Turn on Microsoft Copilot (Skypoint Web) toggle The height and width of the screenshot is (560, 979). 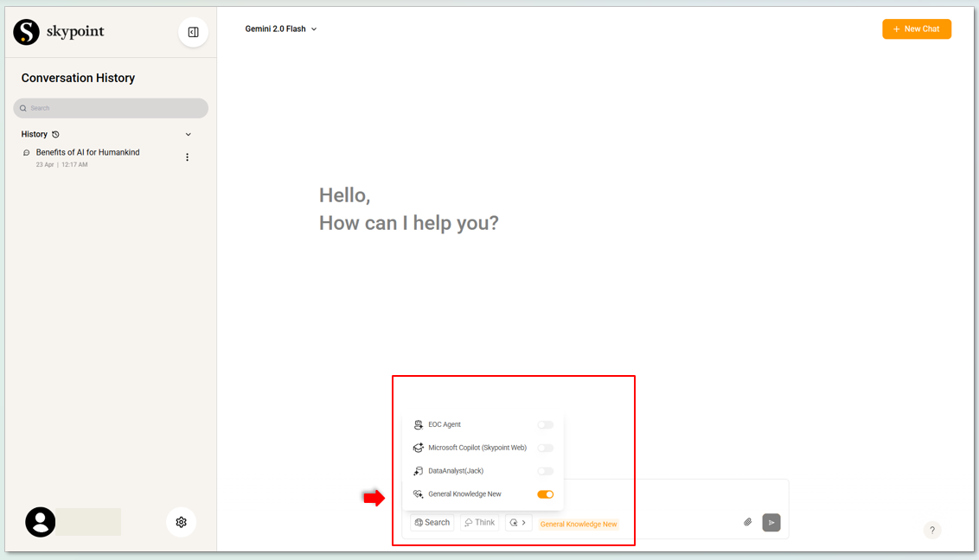[x=545, y=449]
